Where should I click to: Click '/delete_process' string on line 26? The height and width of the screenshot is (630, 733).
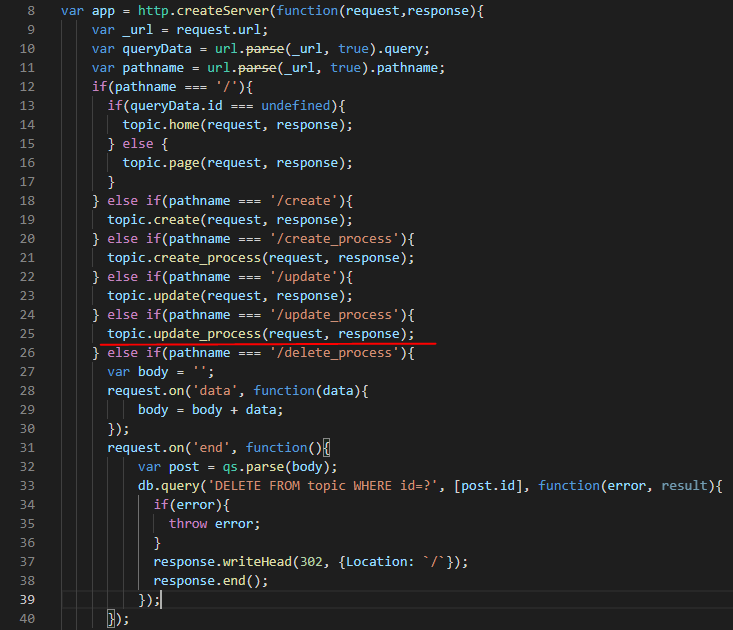(335, 353)
